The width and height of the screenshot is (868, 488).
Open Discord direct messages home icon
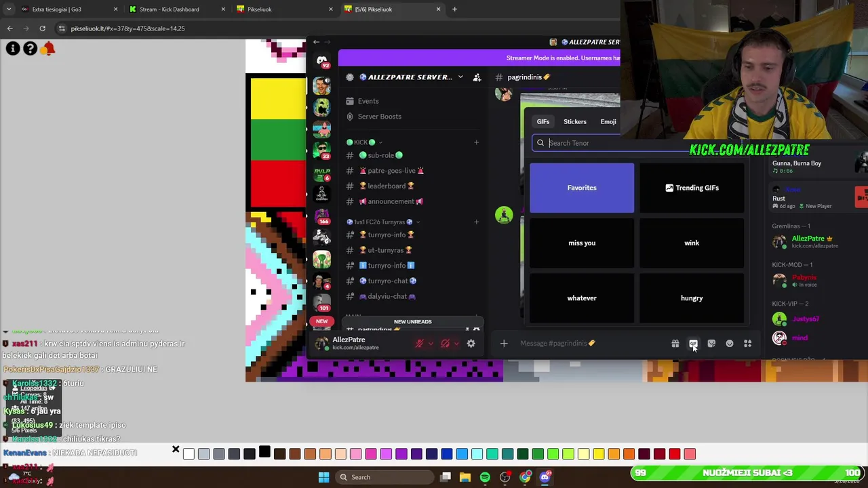(x=322, y=60)
